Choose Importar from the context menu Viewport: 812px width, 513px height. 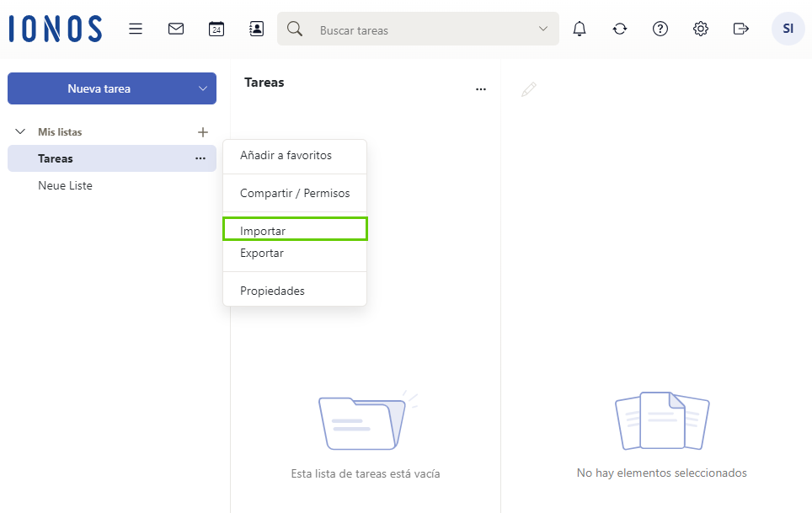point(295,229)
